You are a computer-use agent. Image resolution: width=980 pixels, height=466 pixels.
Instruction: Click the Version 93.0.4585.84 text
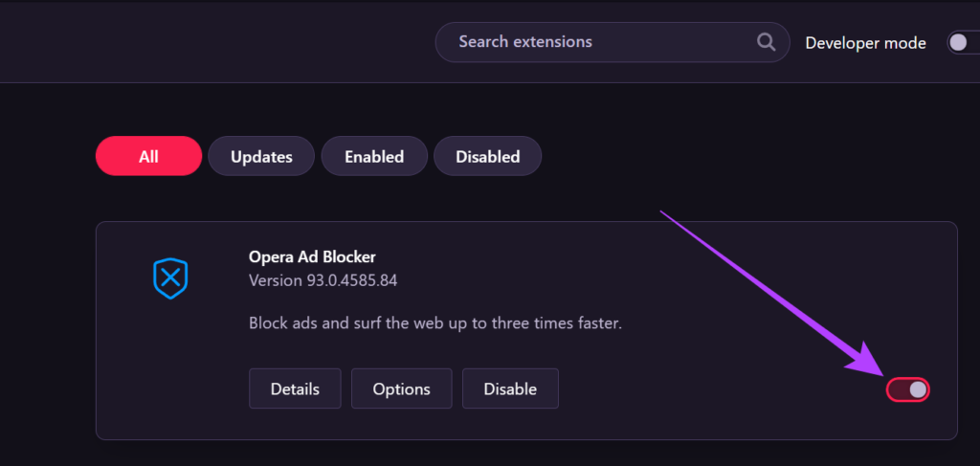click(x=323, y=281)
